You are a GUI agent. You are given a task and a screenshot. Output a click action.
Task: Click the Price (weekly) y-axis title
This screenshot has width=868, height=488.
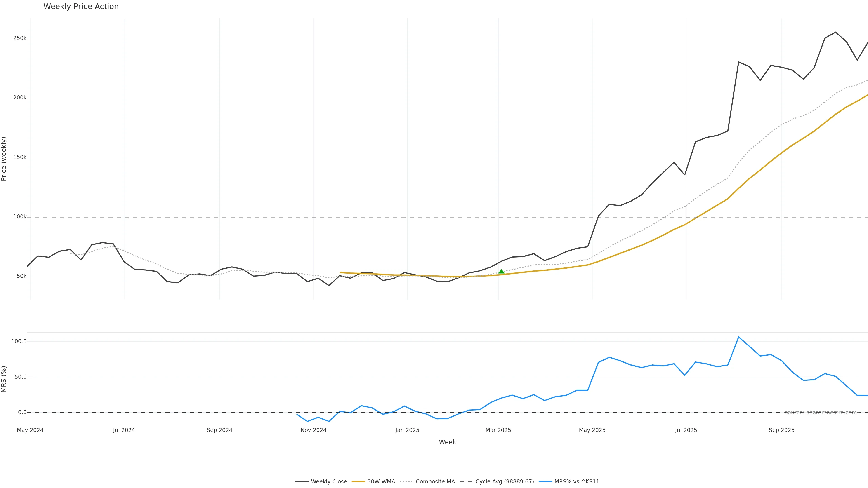pos(4,159)
